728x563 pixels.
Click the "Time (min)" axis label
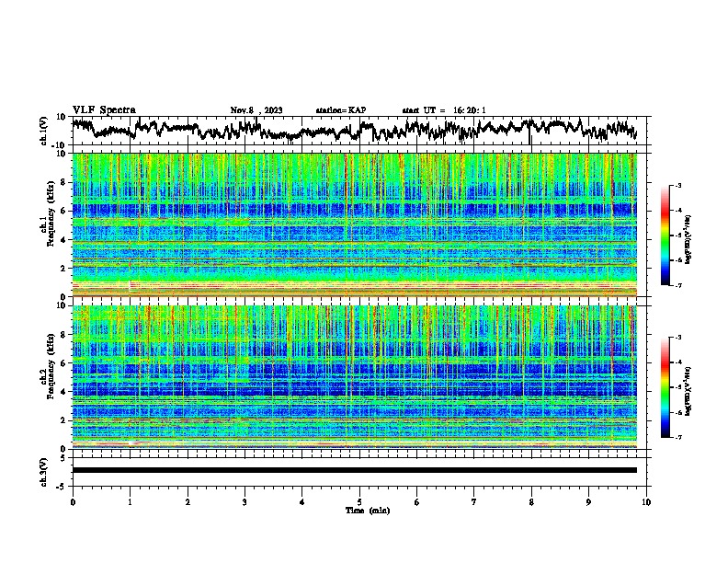(368, 511)
